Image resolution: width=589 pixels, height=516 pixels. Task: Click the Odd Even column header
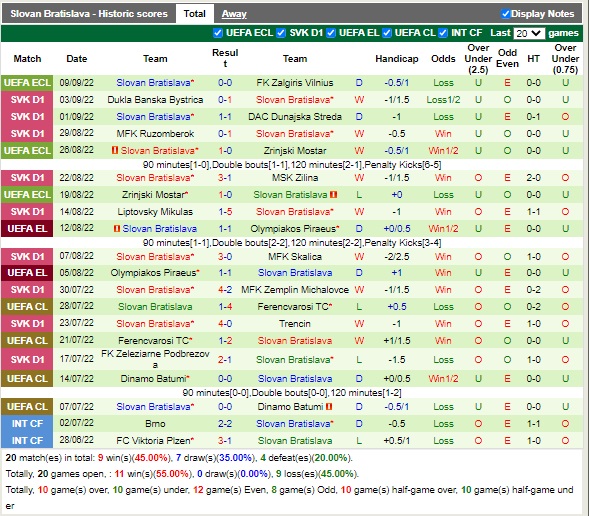pyautogui.click(x=507, y=58)
